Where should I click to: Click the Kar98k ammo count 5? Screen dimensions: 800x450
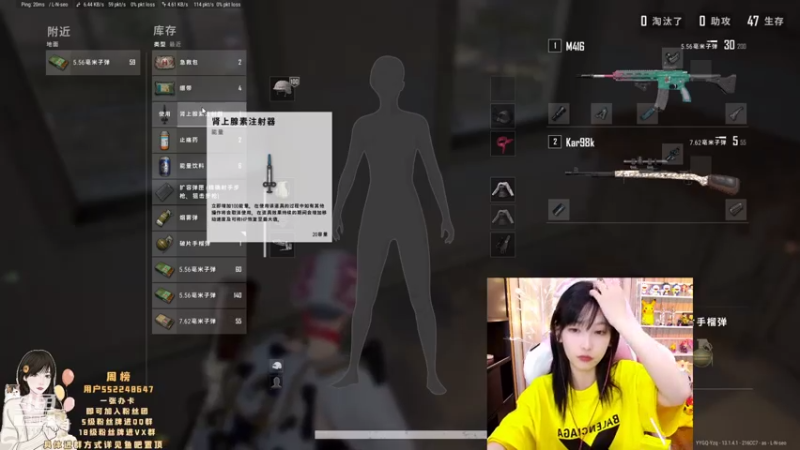click(x=735, y=141)
